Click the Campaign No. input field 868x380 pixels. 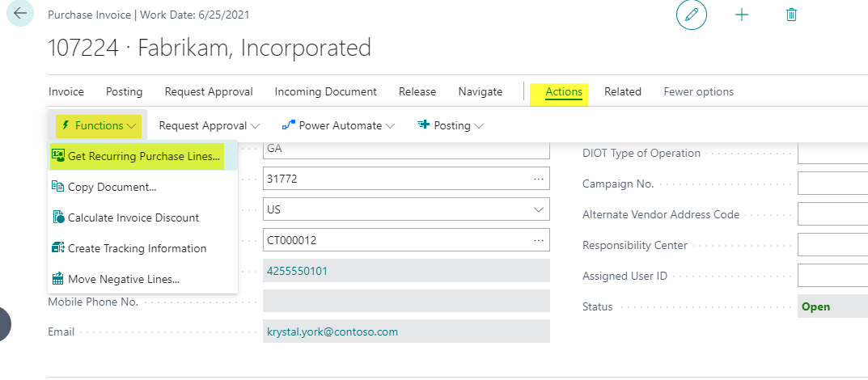(x=832, y=183)
